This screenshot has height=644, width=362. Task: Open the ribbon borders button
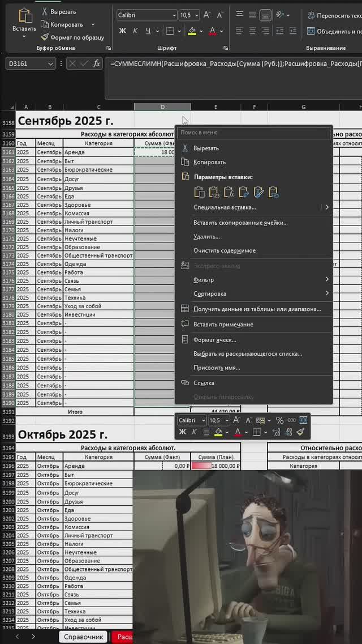click(169, 31)
